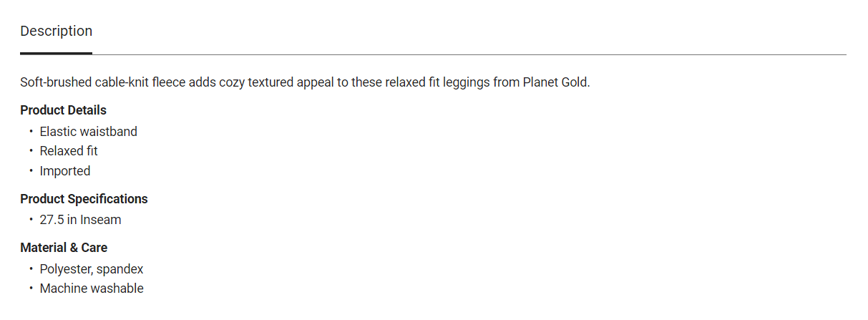Click the "Elastic waistband" list item
Screen dimensions: 868x320
point(88,132)
